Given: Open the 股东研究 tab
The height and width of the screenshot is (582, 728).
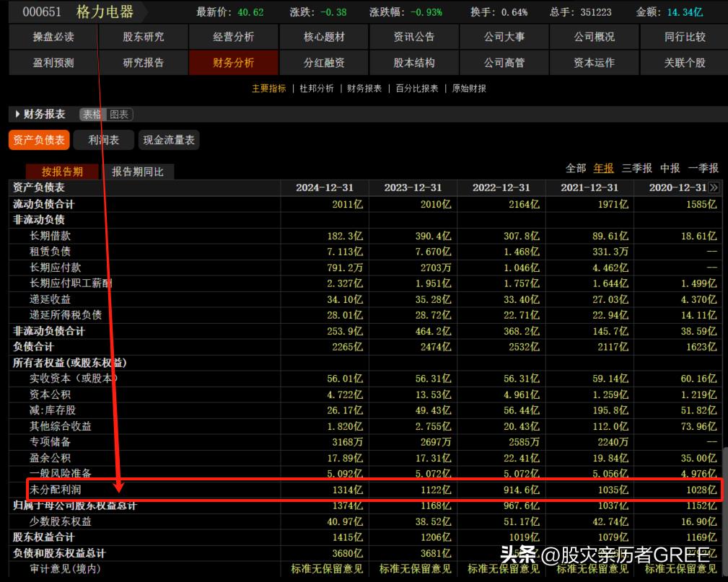Looking at the screenshot, I should click(x=144, y=37).
